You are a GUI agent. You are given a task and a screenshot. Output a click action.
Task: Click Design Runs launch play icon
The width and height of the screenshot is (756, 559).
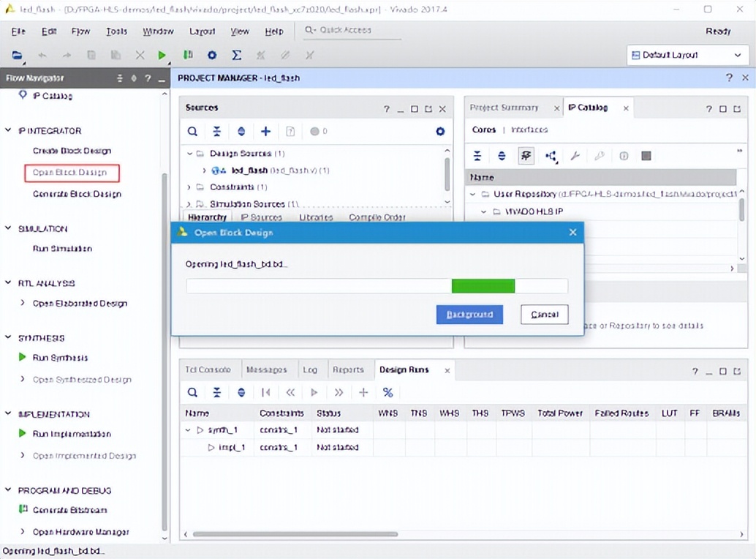(314, 393)
